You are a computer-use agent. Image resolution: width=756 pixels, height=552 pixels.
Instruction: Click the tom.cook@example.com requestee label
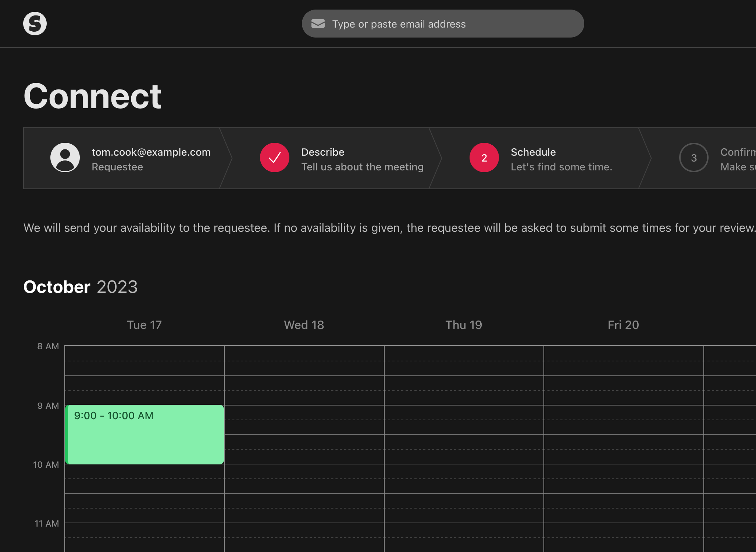point(150,152)
